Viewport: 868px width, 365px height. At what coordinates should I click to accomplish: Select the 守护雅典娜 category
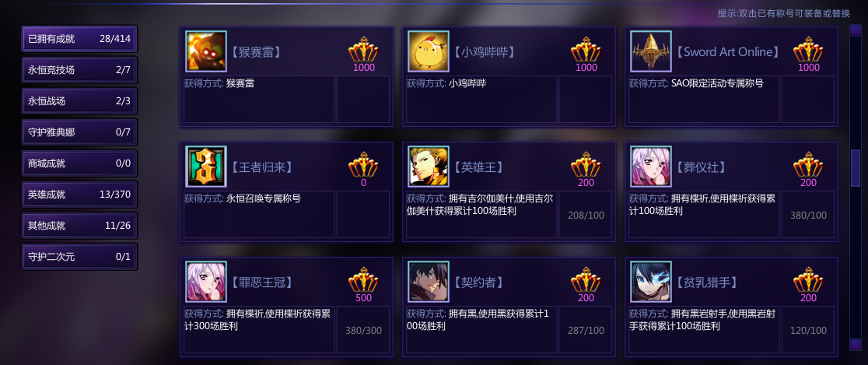[x=79, y=132]
